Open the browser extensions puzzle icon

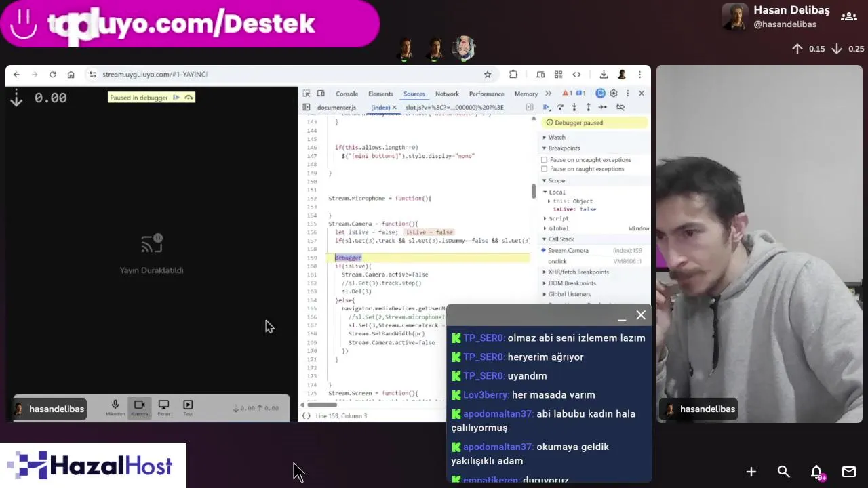(x=513, y=75)
